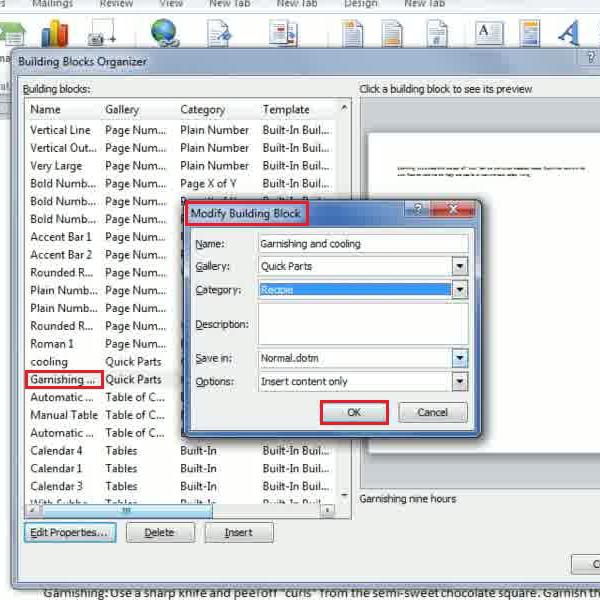Sort by the Name column header

coord(45,109)
